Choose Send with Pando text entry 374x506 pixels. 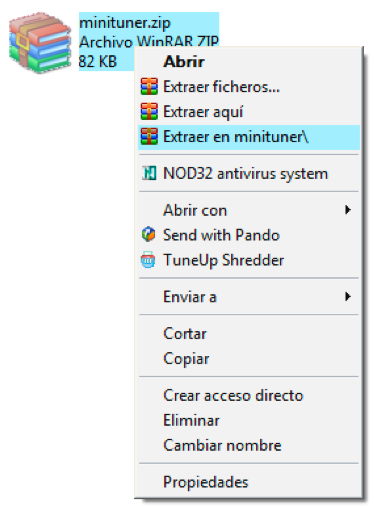(221, 235)
